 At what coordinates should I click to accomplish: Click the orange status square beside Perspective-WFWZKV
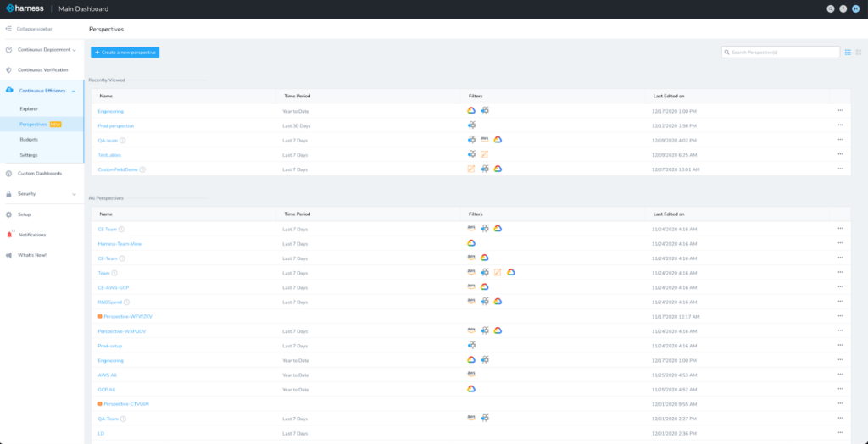pos(100,317)
